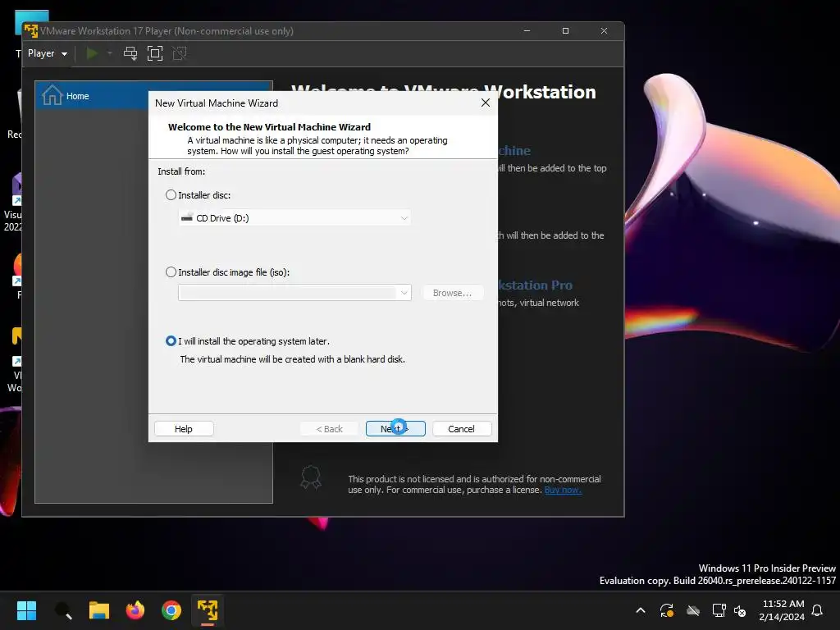This screenshot has width=840, height=630.
Task: Cancel the New Virtual Machine Wizard
Action: pyautogui.click(x=461, y=429)
